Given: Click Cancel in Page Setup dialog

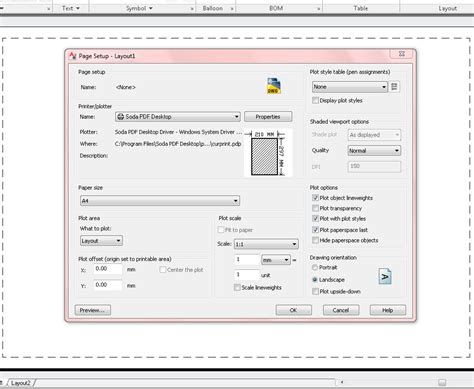Looking at the screenshot, I should pos(341,310).
